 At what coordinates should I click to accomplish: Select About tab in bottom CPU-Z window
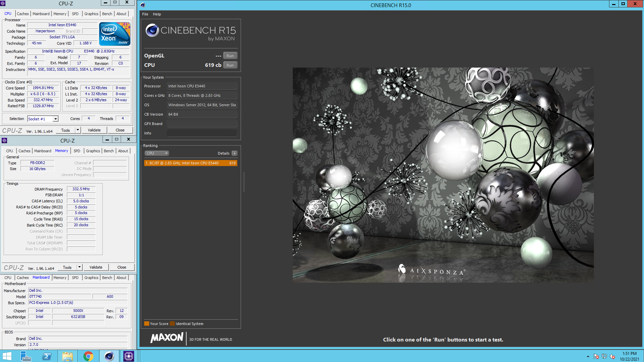pos(121,278)
